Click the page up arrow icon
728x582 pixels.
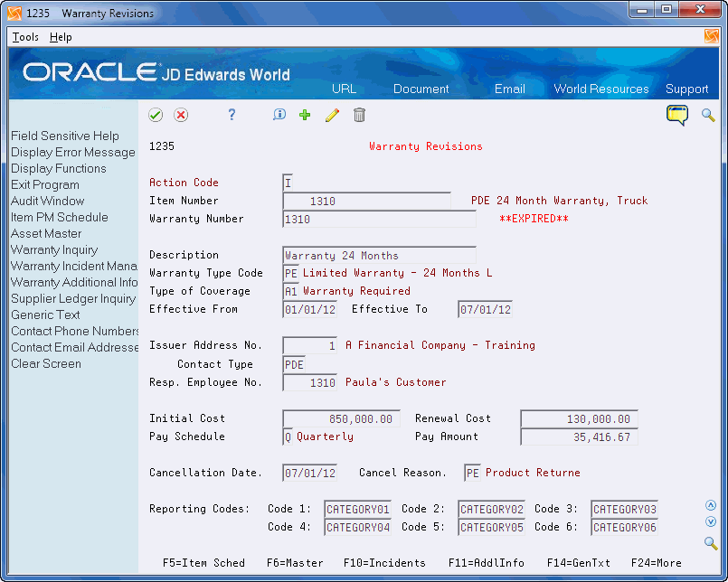[x=710, y=505]
